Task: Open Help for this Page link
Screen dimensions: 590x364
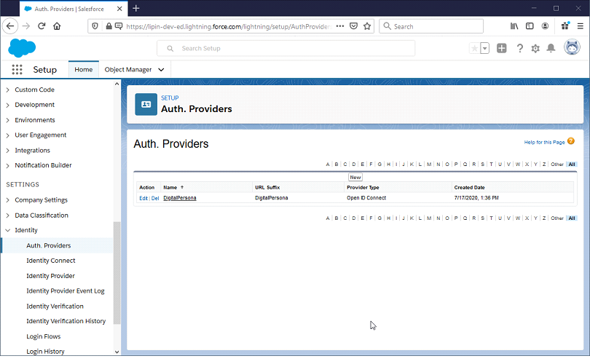Action: coord(544,142)
